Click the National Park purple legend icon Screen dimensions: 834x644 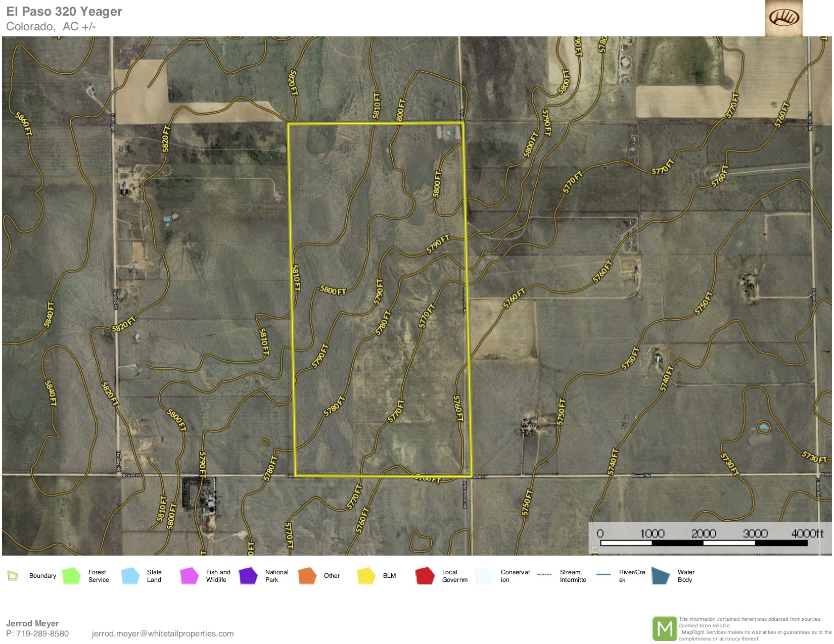248,576
